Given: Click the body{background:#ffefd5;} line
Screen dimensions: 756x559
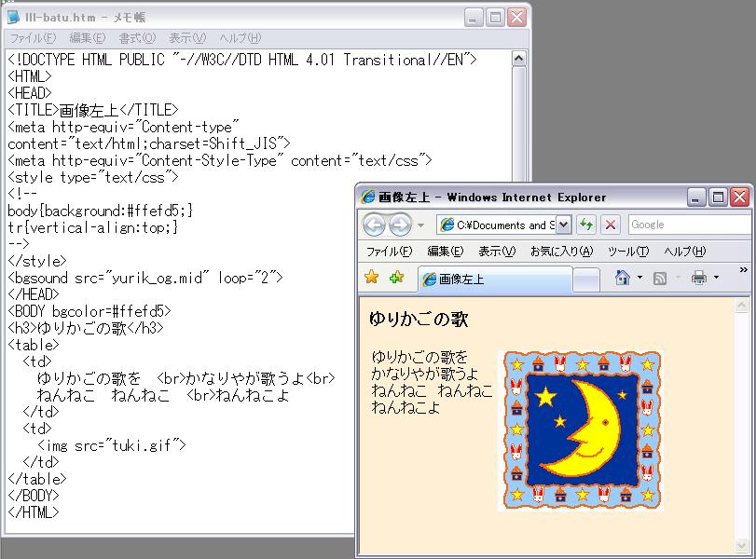Looking at the screenshot, I should (101, 211).
